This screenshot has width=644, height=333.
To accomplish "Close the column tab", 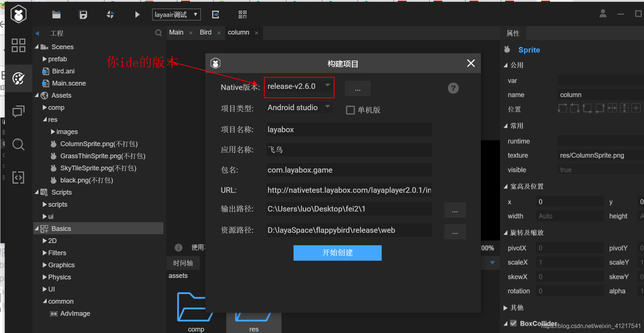I will 256,33.
